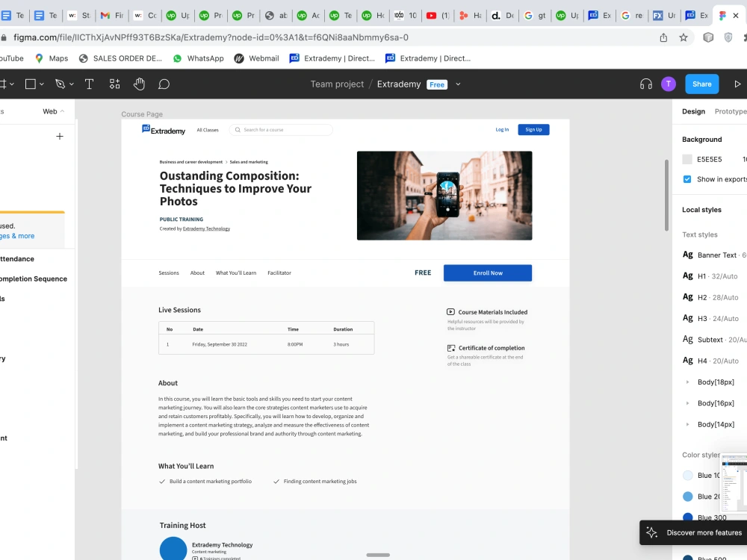This screenshot has width=747, height=560.
Task: Click the Blue 100 color swatch
Action: (687, 475)
